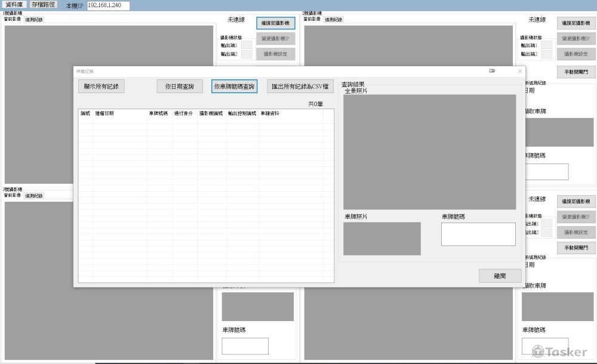Close the record query dialog
597x364 pixels.
pos(519,71)
